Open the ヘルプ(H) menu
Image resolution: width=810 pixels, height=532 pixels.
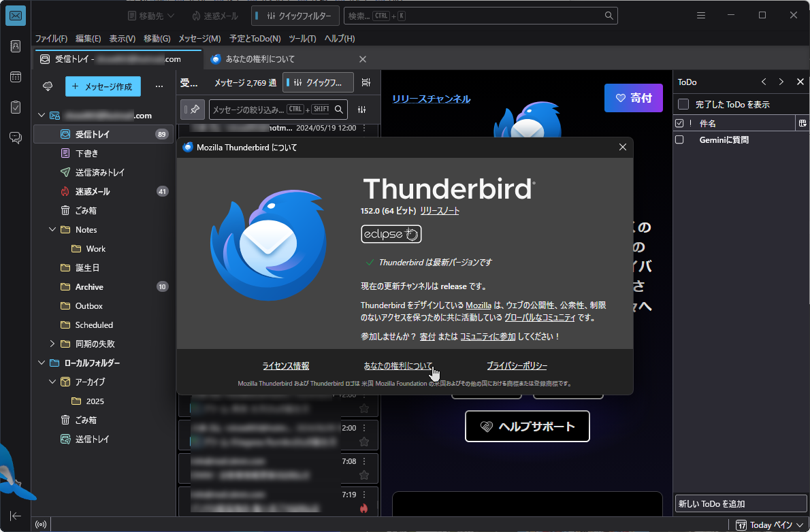340,38
